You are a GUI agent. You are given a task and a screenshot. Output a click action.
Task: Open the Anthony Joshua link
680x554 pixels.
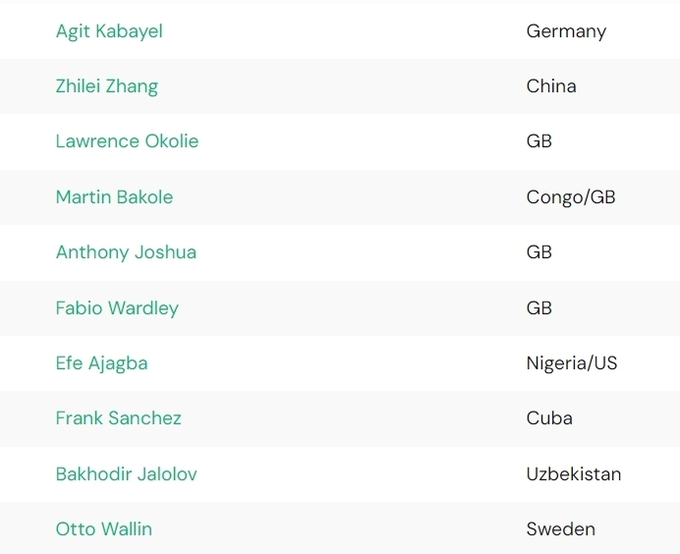coord(126,252)
